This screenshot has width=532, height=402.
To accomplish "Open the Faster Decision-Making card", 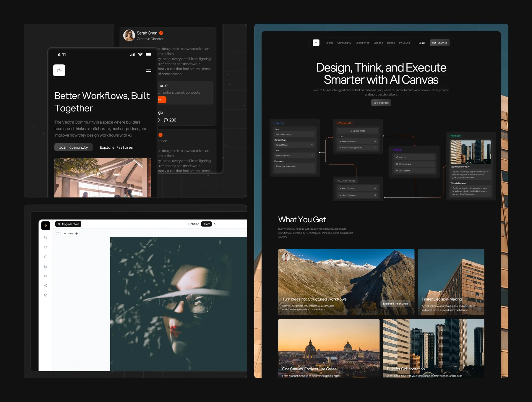I will point(451,282).
